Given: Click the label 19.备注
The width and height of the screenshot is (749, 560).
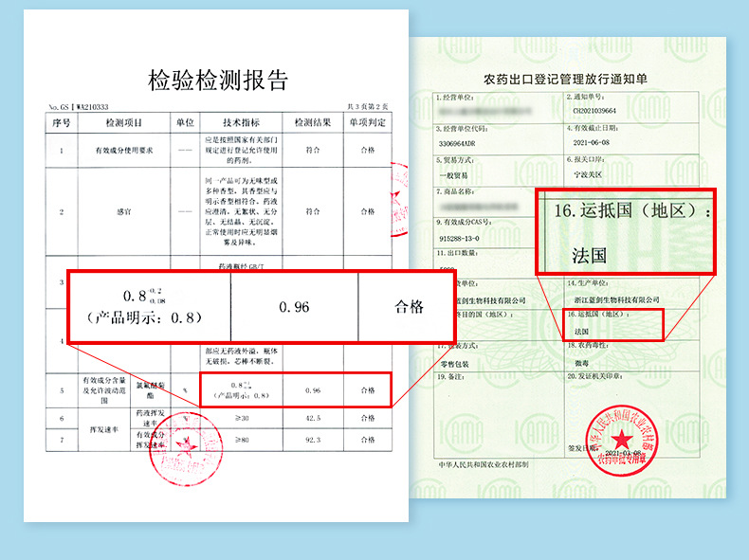Looking at the screenshot, I should point(450,377).
